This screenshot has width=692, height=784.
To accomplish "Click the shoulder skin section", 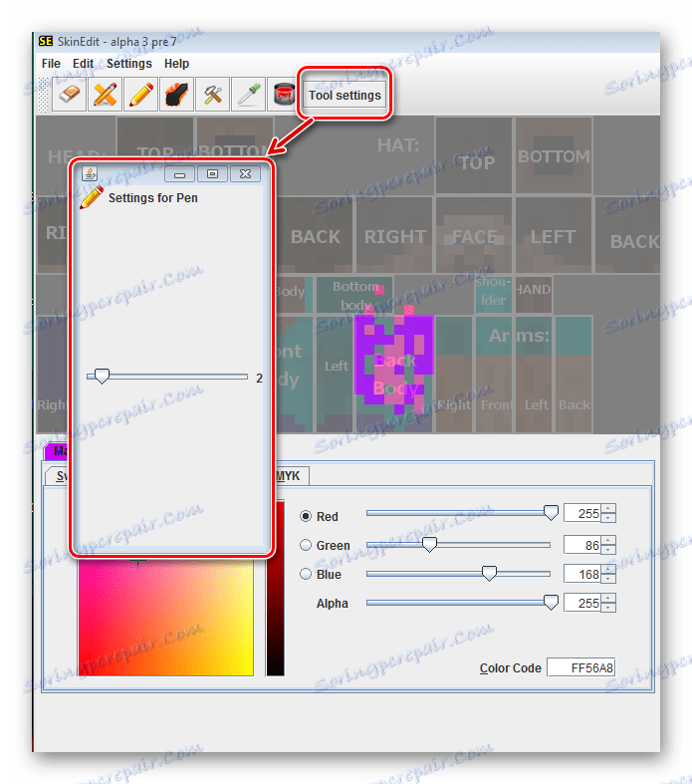I will (494, 295).
